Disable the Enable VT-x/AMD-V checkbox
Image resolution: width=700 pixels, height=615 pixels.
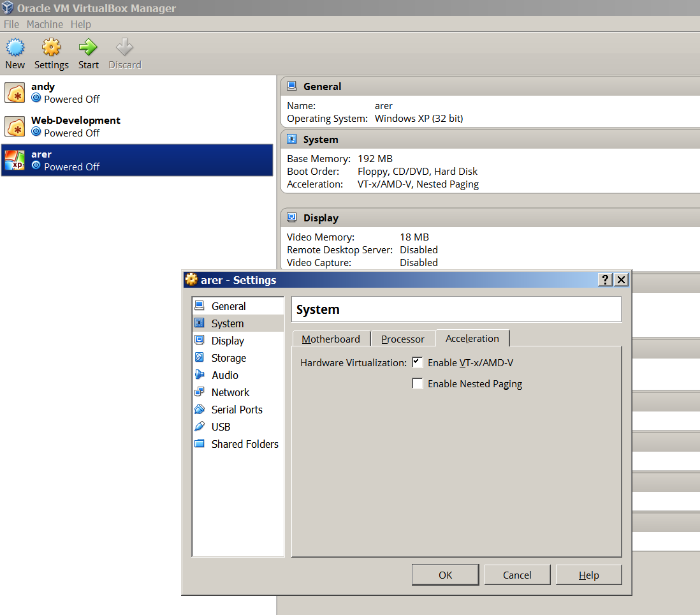(x=418, y=362)
